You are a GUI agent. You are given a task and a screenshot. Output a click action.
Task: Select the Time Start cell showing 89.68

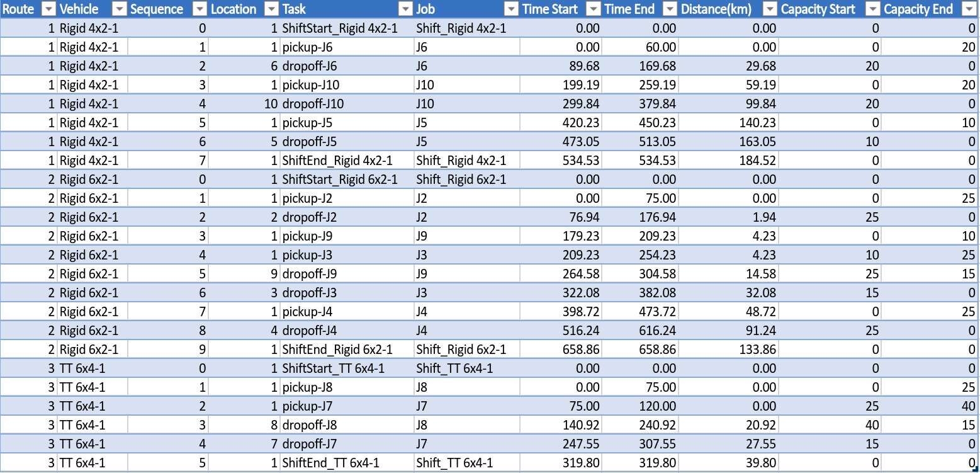click(560, 66)
